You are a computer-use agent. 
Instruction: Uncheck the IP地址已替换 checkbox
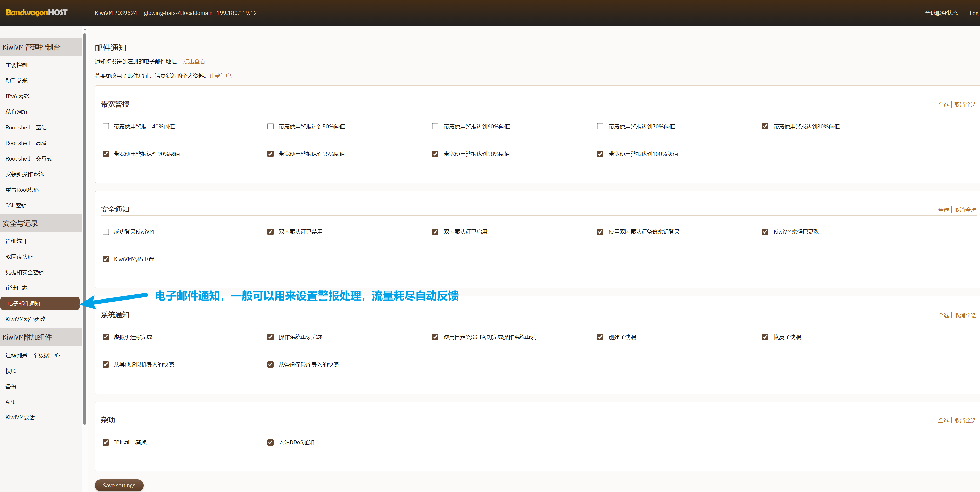[106, 443]
